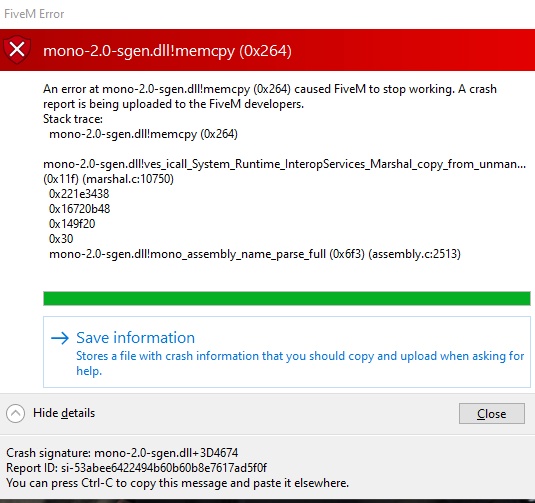Click the green crash upload progress bar
This screenshot has width=535, height=503.
pos(287,298)
